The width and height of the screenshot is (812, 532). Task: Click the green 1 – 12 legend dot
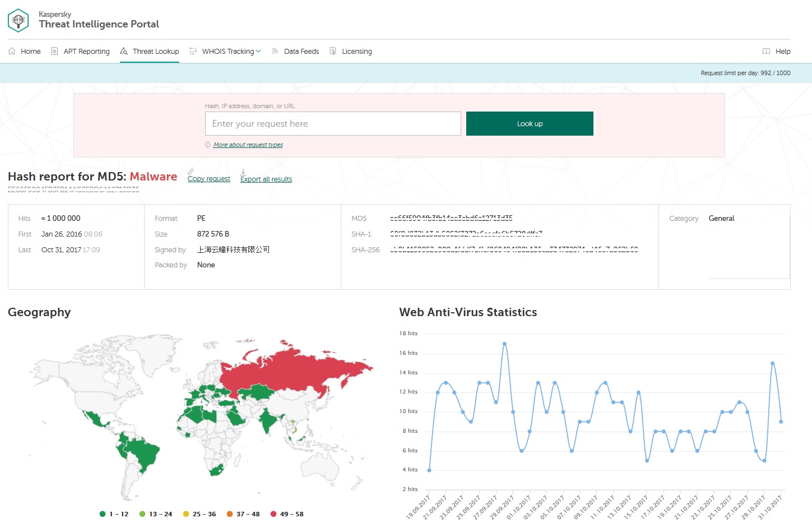(103, 514)
